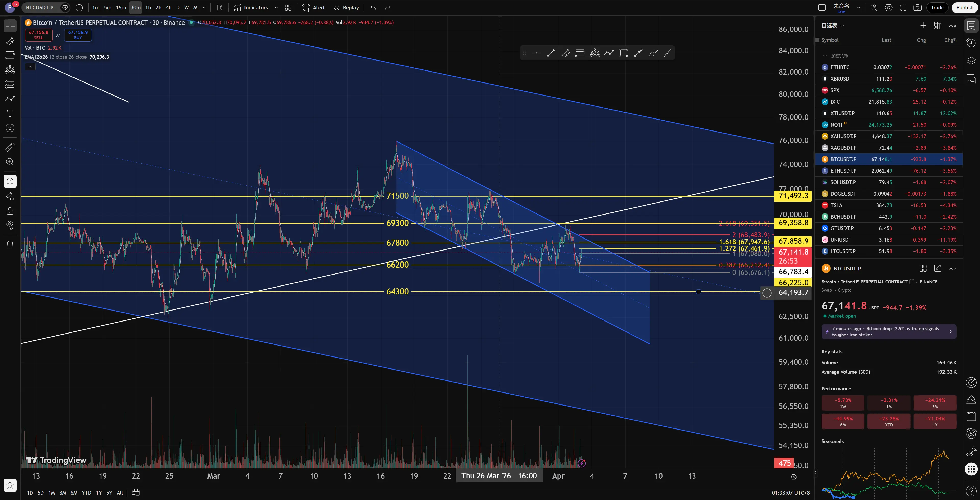Open the layout grid selector icon
The image size is (980, 500).
click(x=288, y=8)
